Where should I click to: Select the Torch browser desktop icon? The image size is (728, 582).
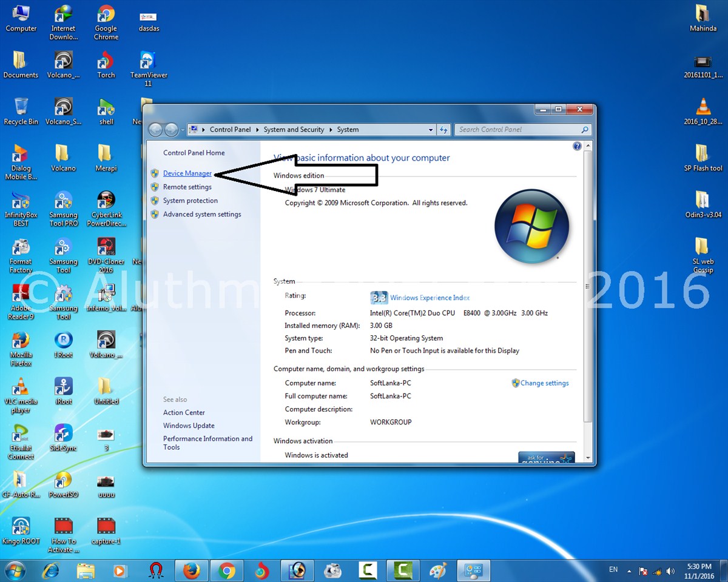(106, 65)
